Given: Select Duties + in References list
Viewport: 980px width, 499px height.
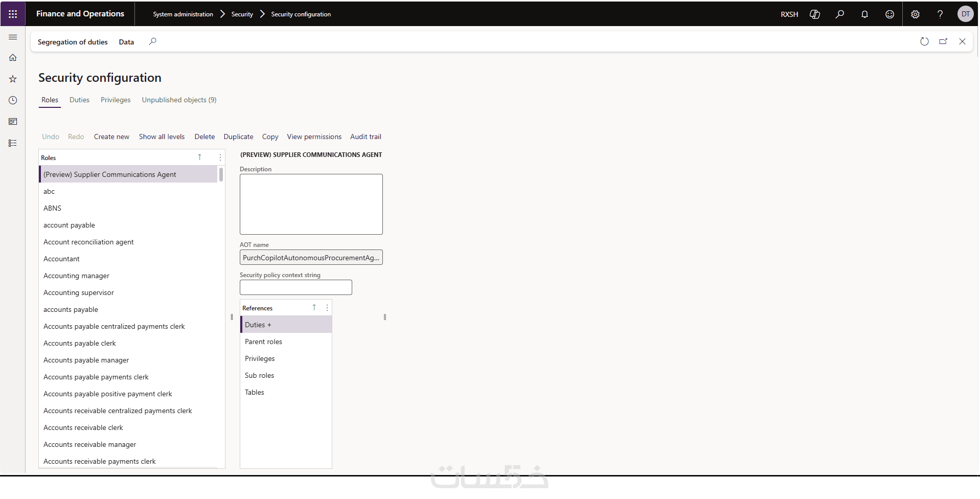Looking at the screenshot, I should (286, 325).
